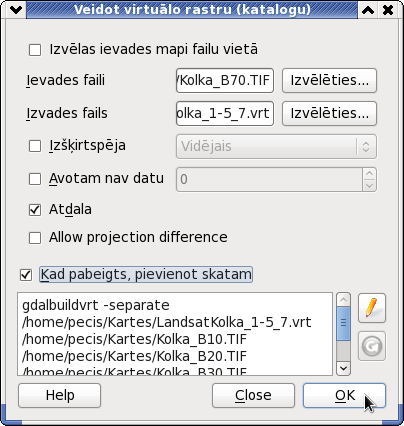Enable 'Izvēlas ievades mapi failu vietā' checkbox
404x426 pixels.
[x=35, y=50]
